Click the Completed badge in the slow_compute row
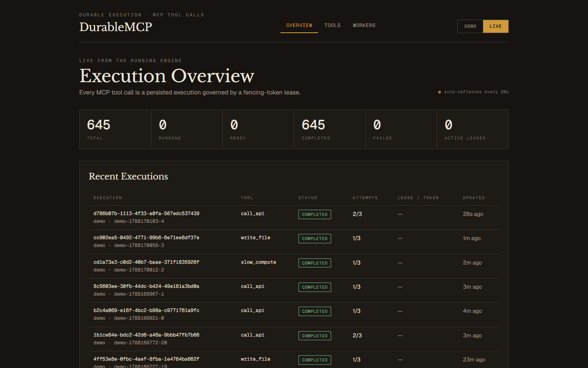 click(315, 263)
